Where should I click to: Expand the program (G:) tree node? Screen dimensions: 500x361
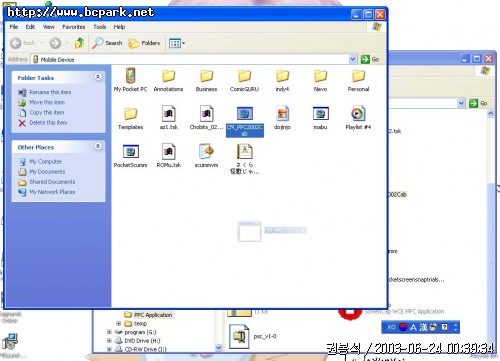click(109, 332)
